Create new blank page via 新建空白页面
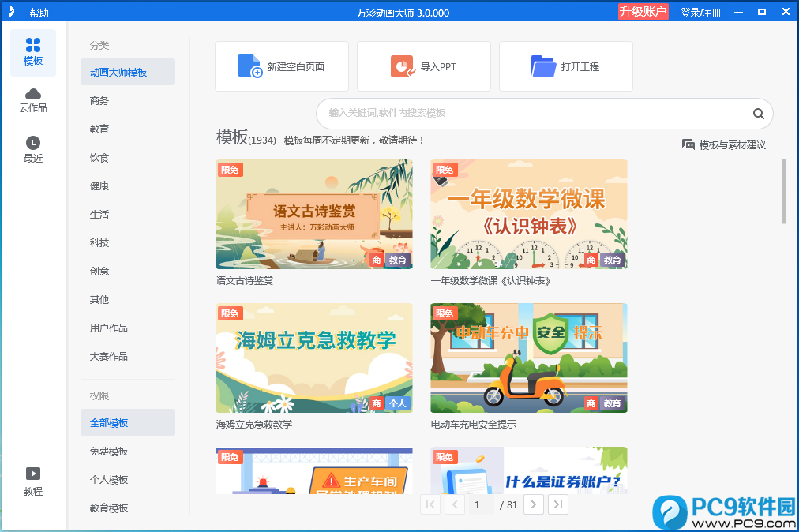799x532 pixels. pos(282,66)
